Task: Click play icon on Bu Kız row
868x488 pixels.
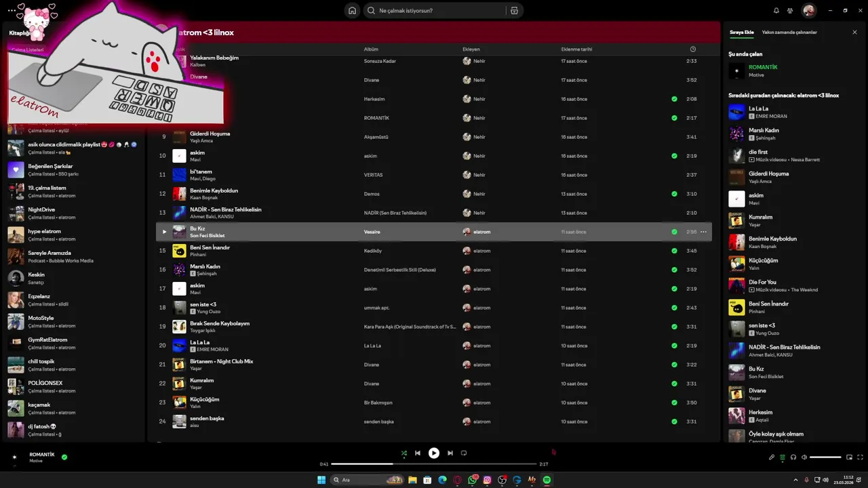Action: (x=163, y=232)
